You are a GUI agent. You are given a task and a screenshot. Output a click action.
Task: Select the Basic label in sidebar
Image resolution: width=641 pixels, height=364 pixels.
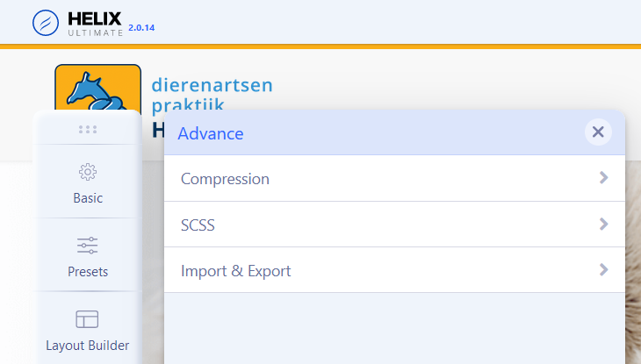[88, 198]
